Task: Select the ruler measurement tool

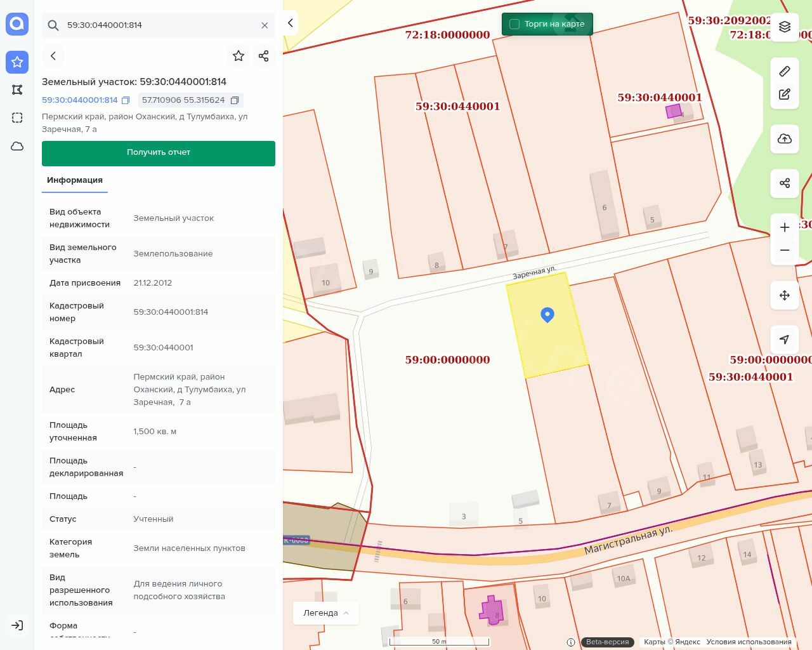Action: [785, 71]
